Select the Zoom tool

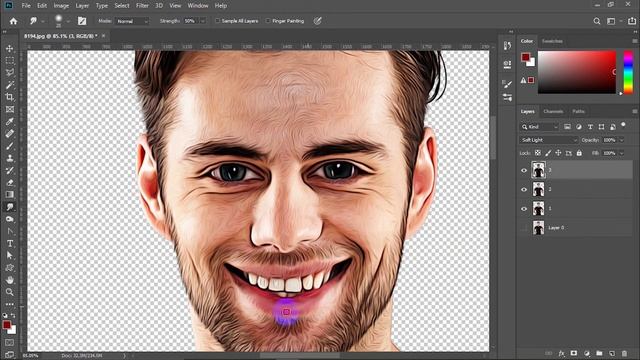pos(10,292)
